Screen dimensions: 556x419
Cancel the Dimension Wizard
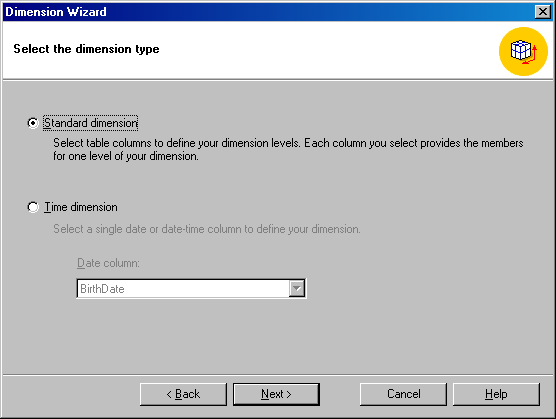point(403,394)
